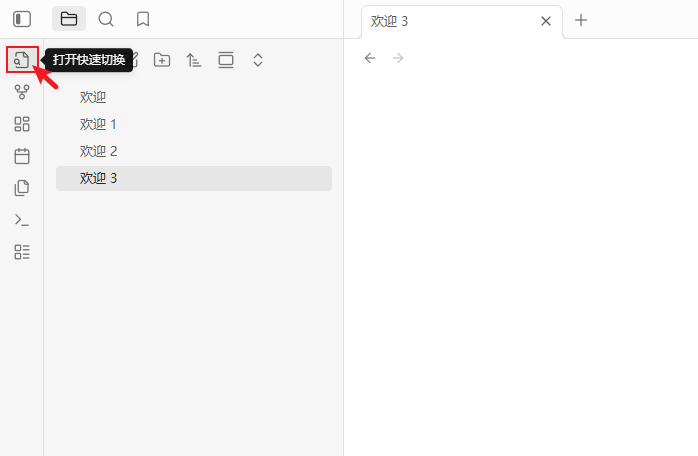Navigate back with the left arrow

point(370,58)
